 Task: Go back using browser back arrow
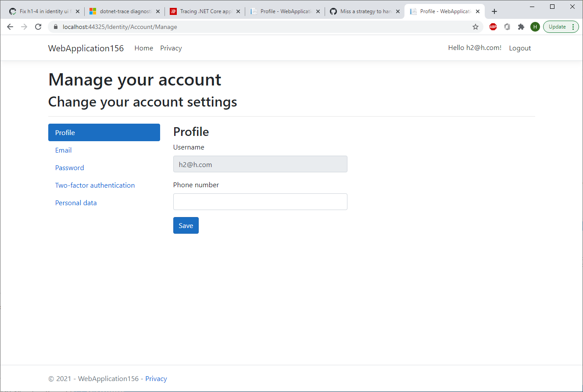pyautogui.click(x=10, y=27)
